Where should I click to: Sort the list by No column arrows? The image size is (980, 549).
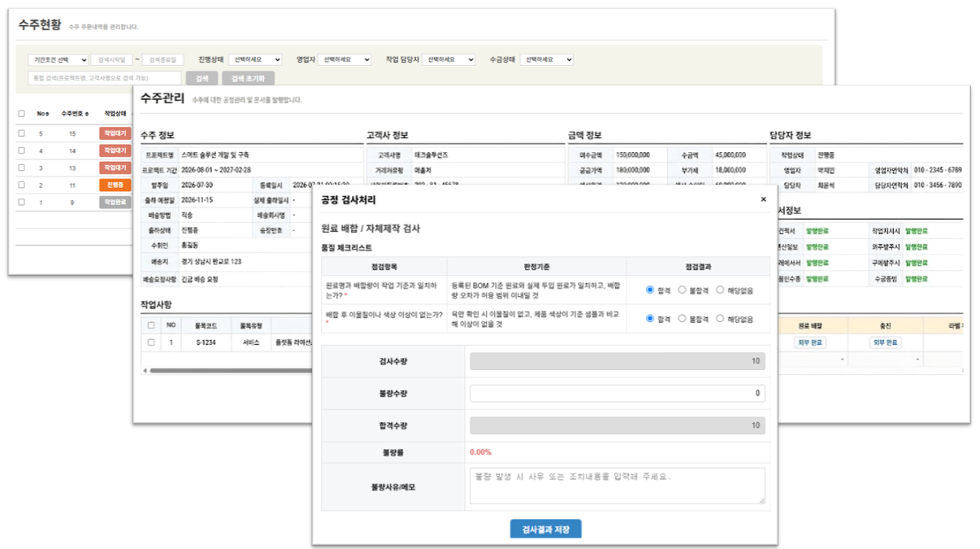pos(47,113)
